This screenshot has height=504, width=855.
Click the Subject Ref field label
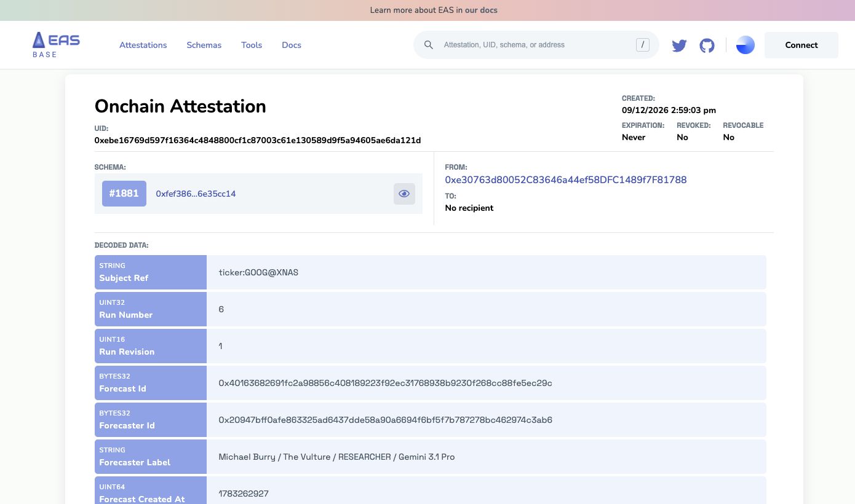click(x=124, y=278)
